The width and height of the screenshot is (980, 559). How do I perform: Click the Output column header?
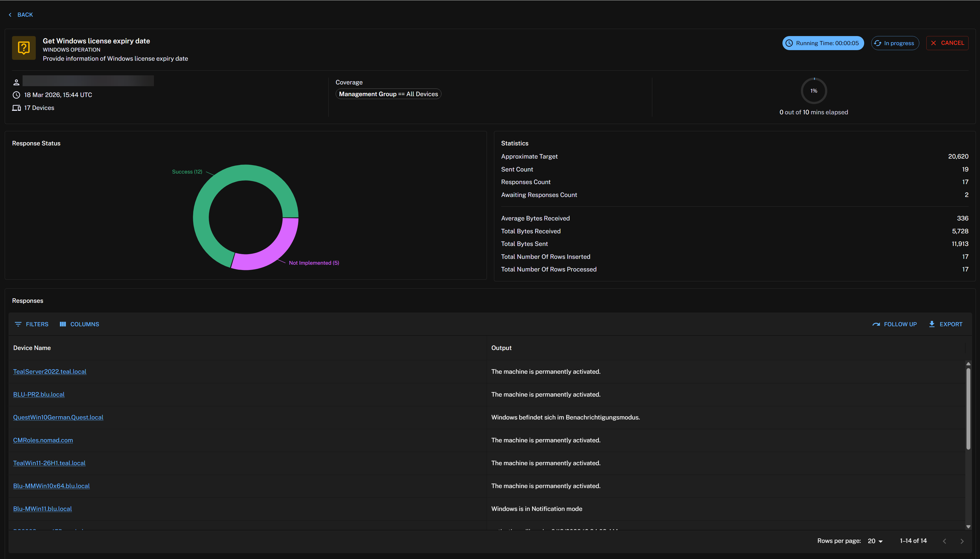501,348
